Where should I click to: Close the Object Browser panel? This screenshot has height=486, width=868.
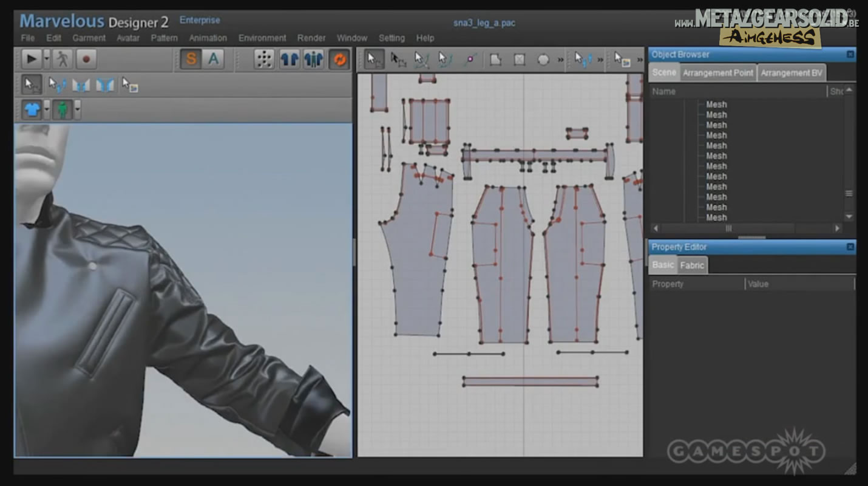(850, 55)
